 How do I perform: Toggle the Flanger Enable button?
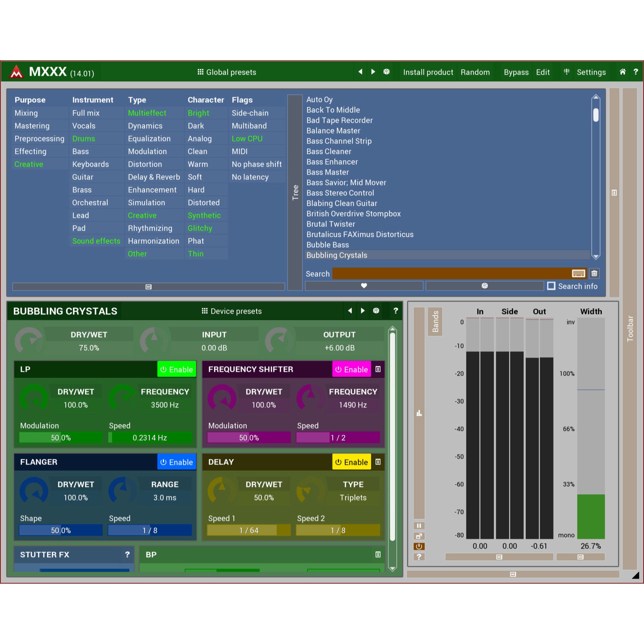[x=177, y=462]
